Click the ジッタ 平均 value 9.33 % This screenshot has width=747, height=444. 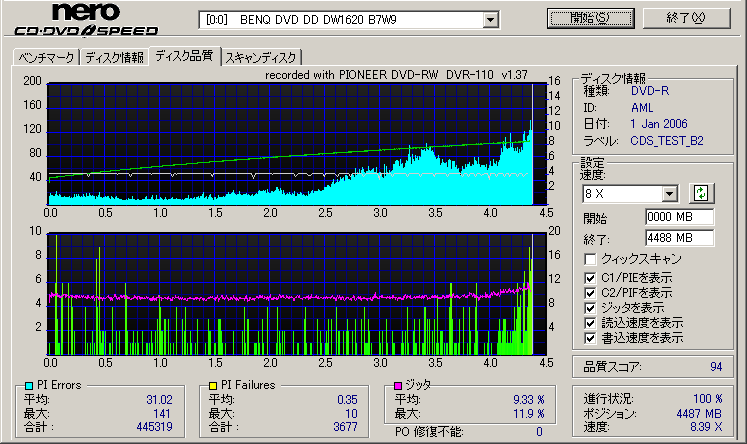529,400
